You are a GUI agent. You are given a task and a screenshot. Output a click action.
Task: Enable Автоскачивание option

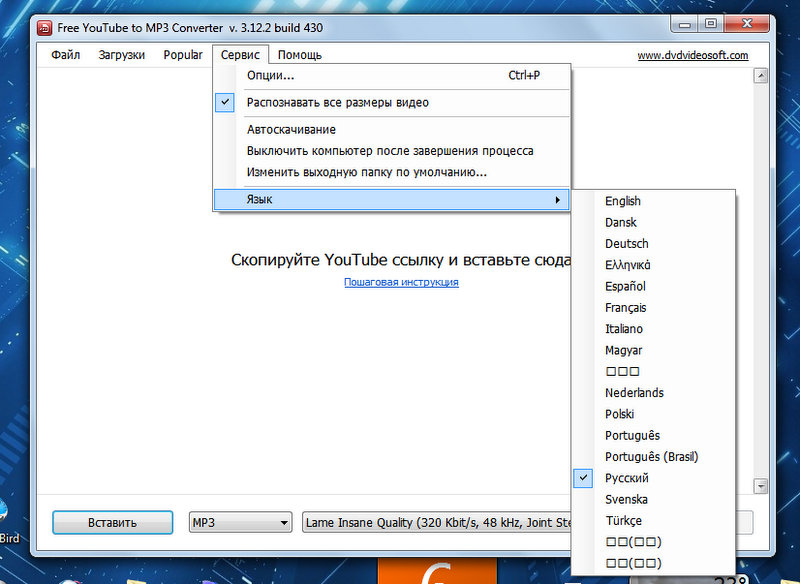point(392,130)
